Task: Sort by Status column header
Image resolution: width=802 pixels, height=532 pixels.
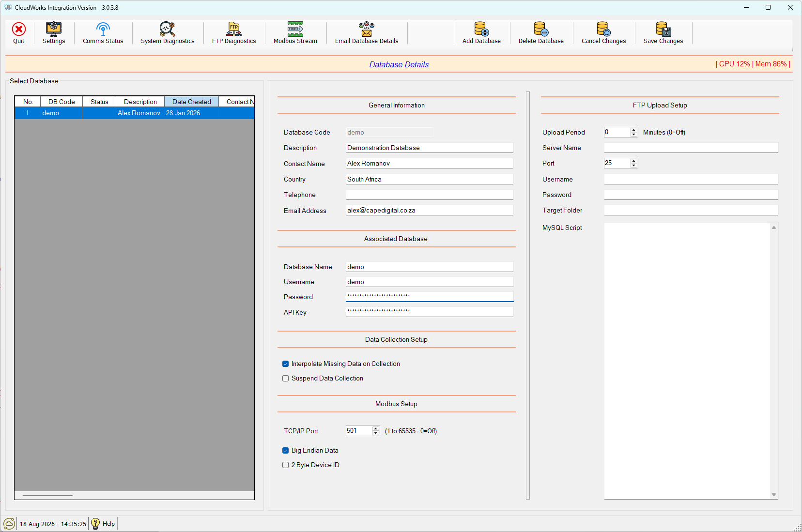Action: pos(99,102)
